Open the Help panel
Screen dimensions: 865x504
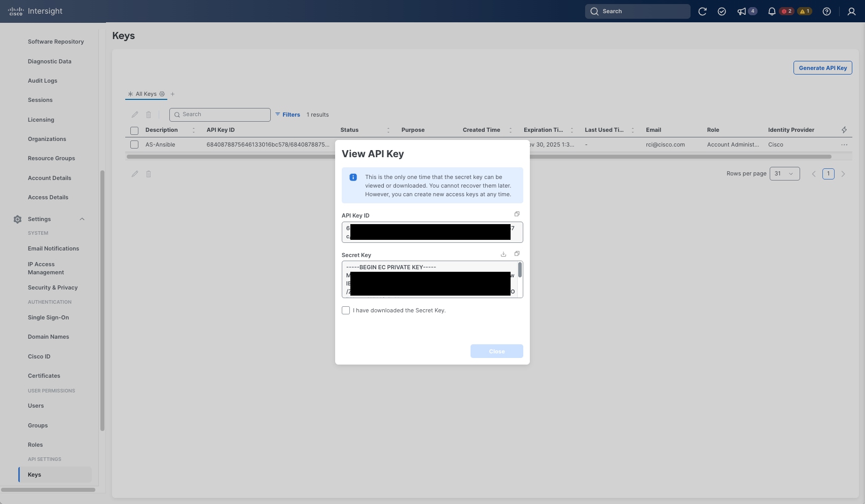click(826, 11)
